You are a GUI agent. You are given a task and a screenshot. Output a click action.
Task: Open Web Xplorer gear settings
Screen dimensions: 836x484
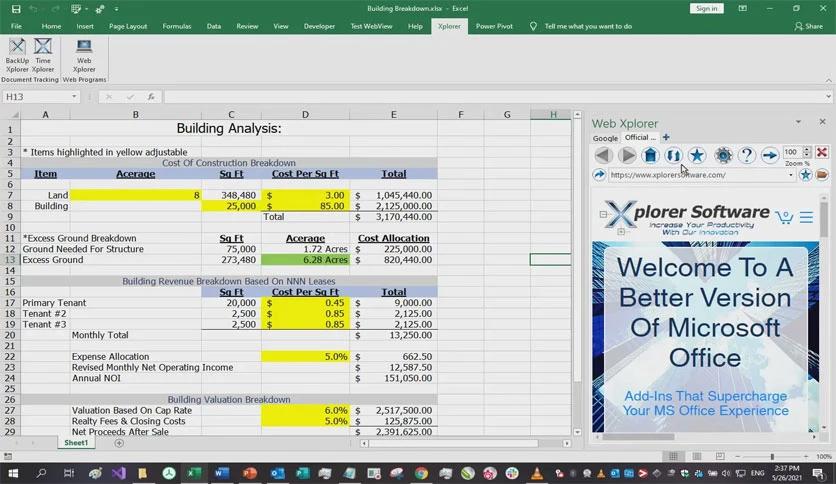tap(723, 155)
